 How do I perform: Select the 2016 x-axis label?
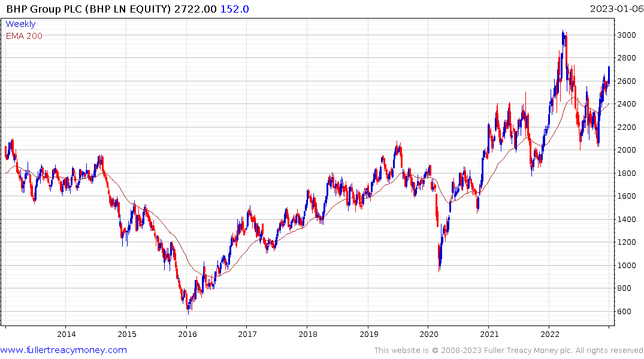[188, 334]
